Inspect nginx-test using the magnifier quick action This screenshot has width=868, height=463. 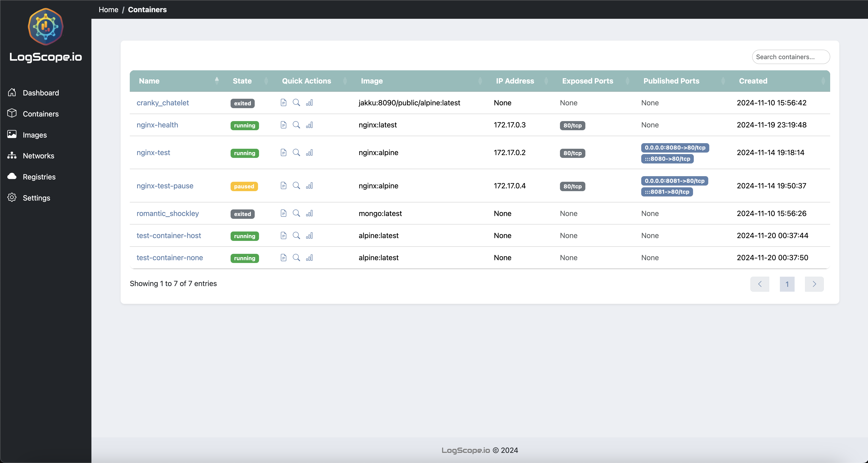click(297, 153)
